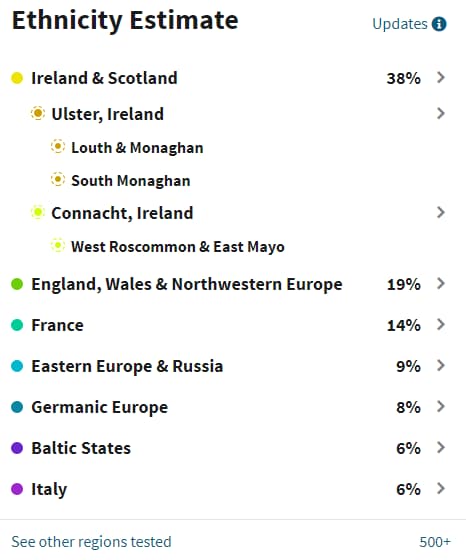
Task: Click the Louth & Monaghan community icon
Action: (57, 147)
